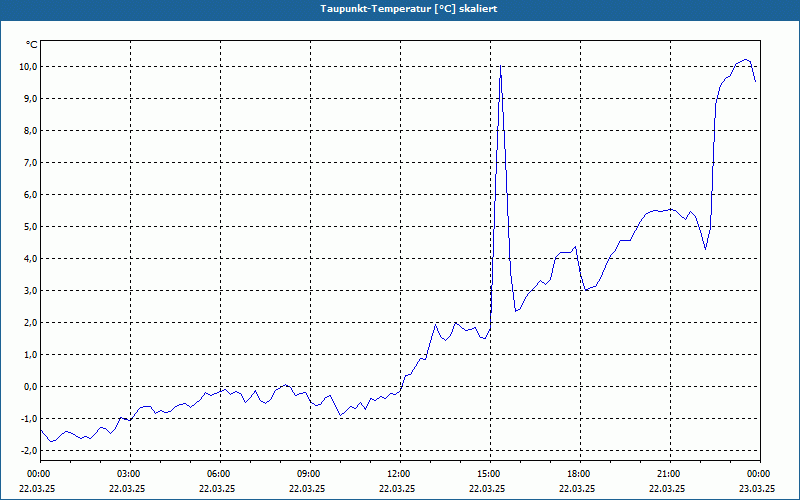This screenshot has height=500, width=800.
Task: Click the '-2,0' y-axis label
Action: (x=29, y=450)
